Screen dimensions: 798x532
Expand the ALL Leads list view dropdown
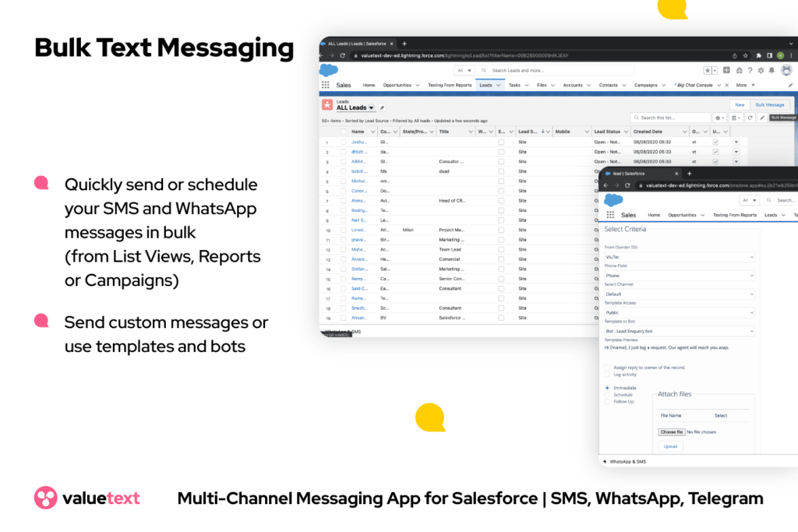pos(371,107)
